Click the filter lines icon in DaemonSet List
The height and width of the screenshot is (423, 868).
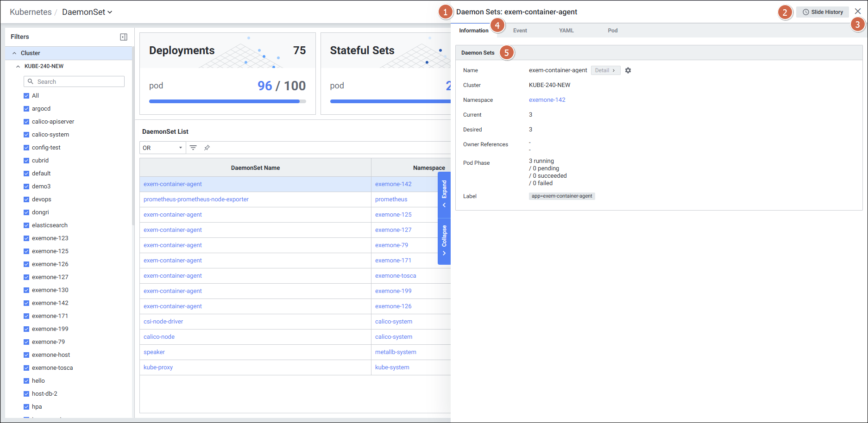(x=193, y=148)
